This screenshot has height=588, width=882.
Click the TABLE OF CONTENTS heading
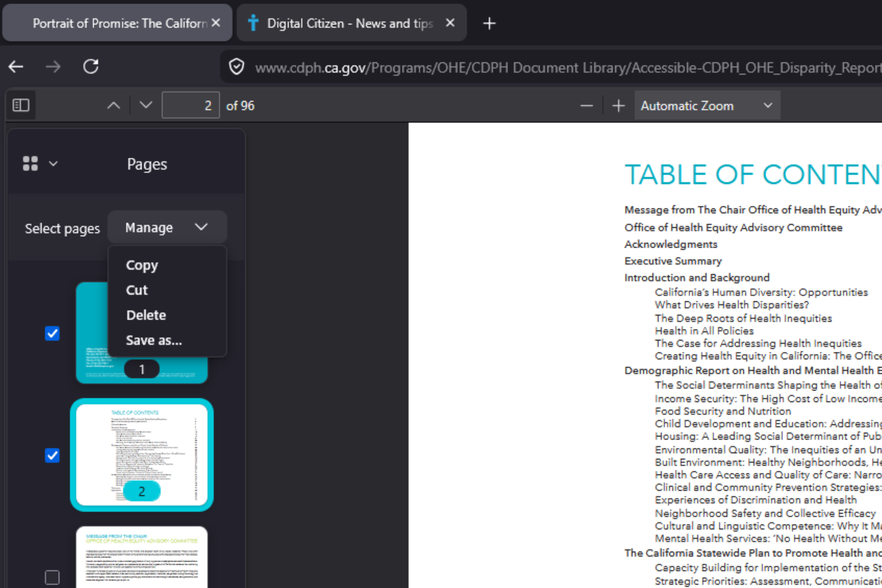(753, 175)
